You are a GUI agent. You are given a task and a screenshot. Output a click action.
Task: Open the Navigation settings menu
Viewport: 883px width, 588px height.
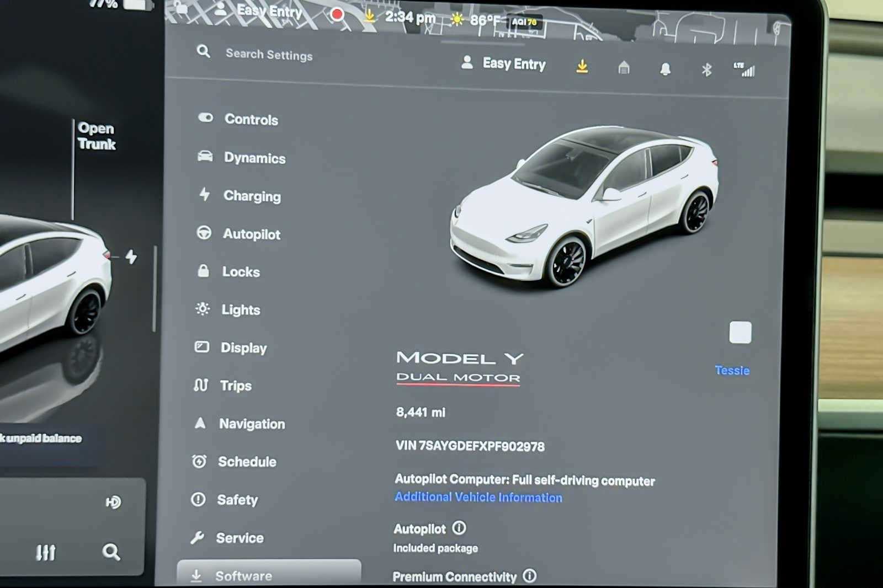coord(238,424)
